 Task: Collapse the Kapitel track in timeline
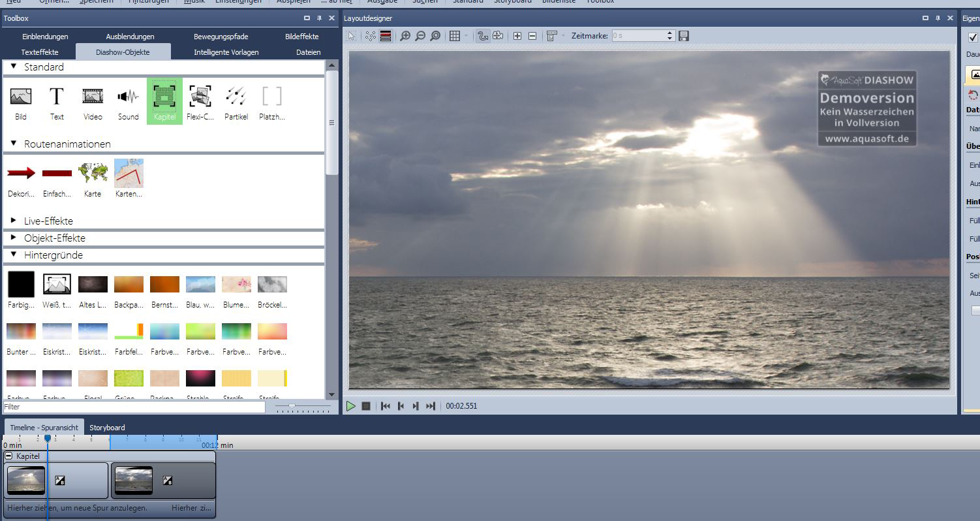click(9, 456)
